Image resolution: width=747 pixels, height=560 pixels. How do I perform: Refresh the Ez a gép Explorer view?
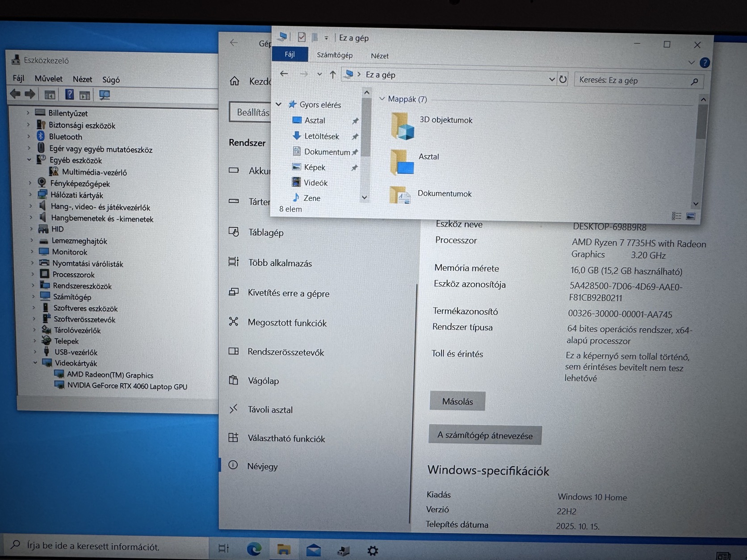point(563,79)
